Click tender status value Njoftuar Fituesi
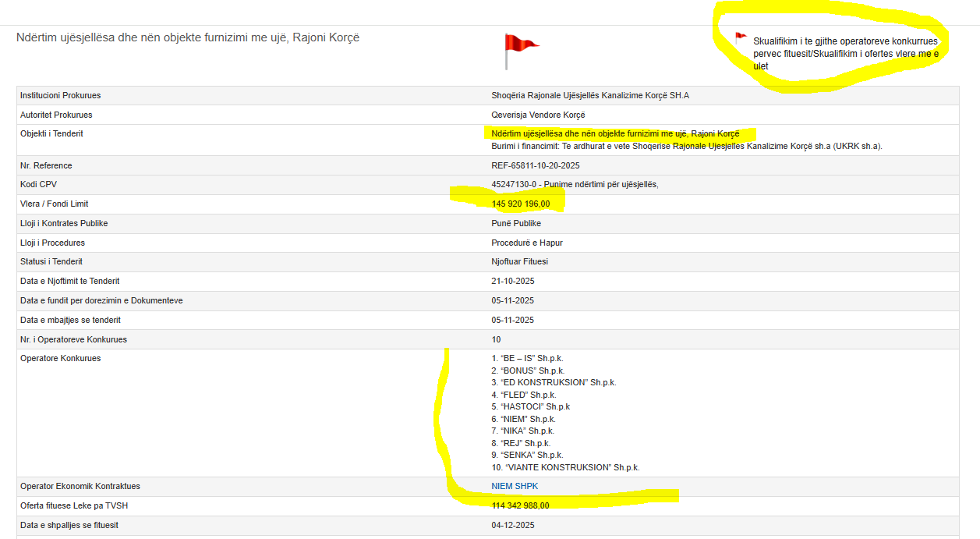Screen dimensions: 980x539 519,261
